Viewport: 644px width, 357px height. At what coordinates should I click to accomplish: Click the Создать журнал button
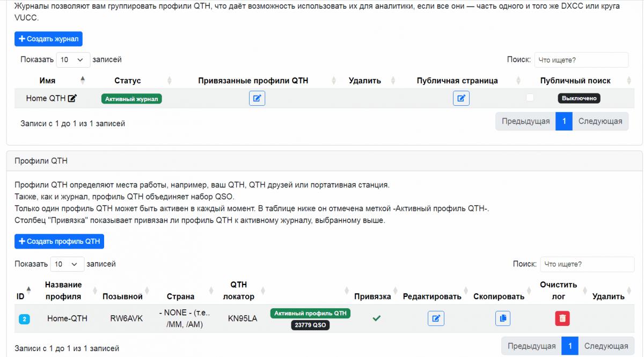[x=48, y=39]
